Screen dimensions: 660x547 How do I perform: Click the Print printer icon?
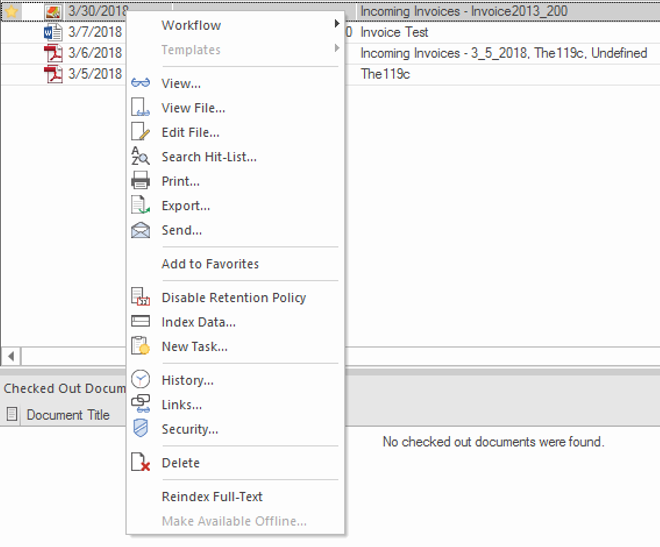[140, 181]
